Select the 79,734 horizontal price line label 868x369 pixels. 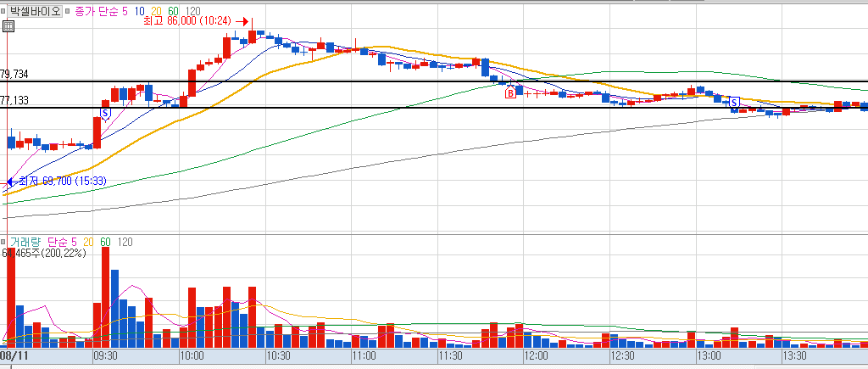tap(14, 74)
